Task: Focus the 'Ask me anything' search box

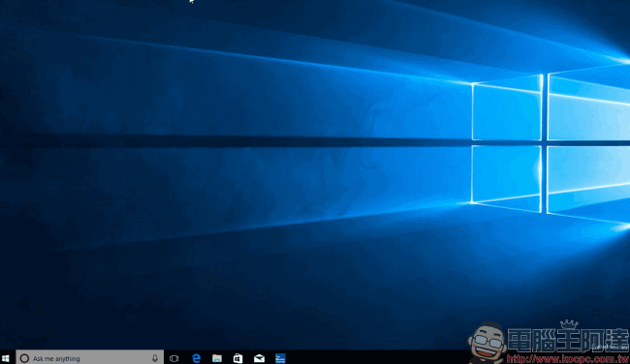Action: [89, 357]
